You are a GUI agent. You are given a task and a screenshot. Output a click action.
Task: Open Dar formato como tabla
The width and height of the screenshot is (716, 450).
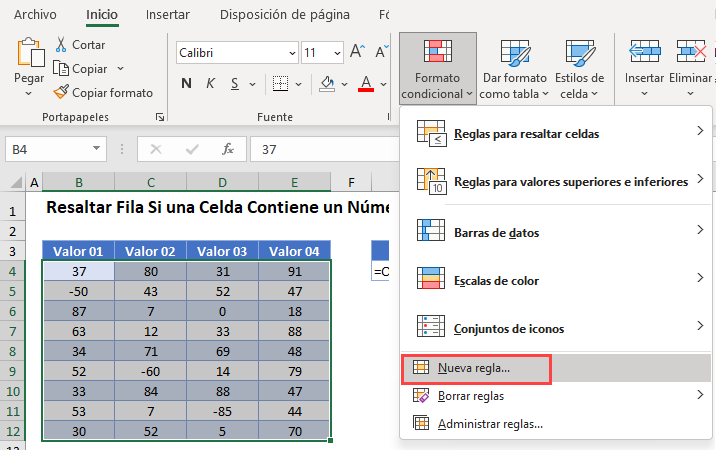[x=515, y=69]
